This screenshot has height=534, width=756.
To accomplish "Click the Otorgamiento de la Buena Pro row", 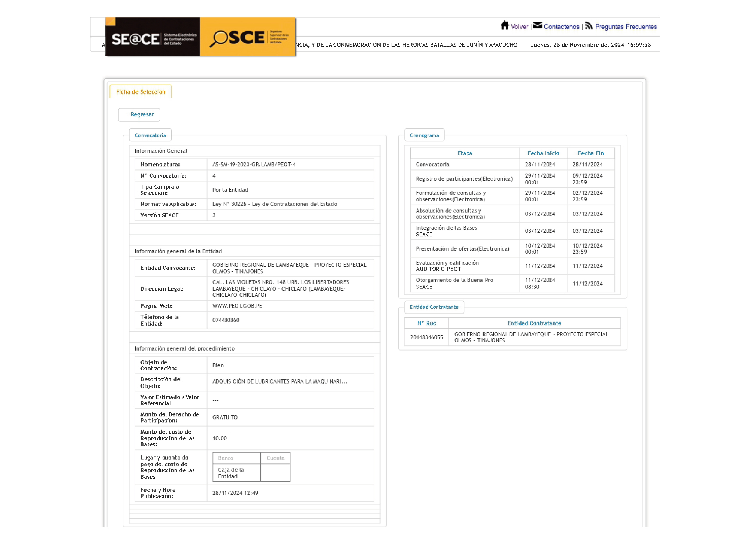I will [x=512, y=283].
